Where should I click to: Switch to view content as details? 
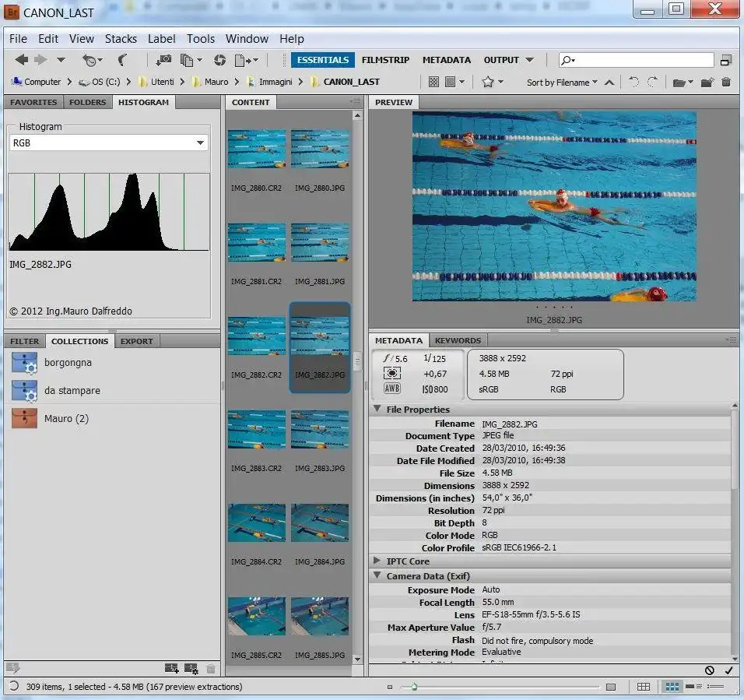[693, 687]
